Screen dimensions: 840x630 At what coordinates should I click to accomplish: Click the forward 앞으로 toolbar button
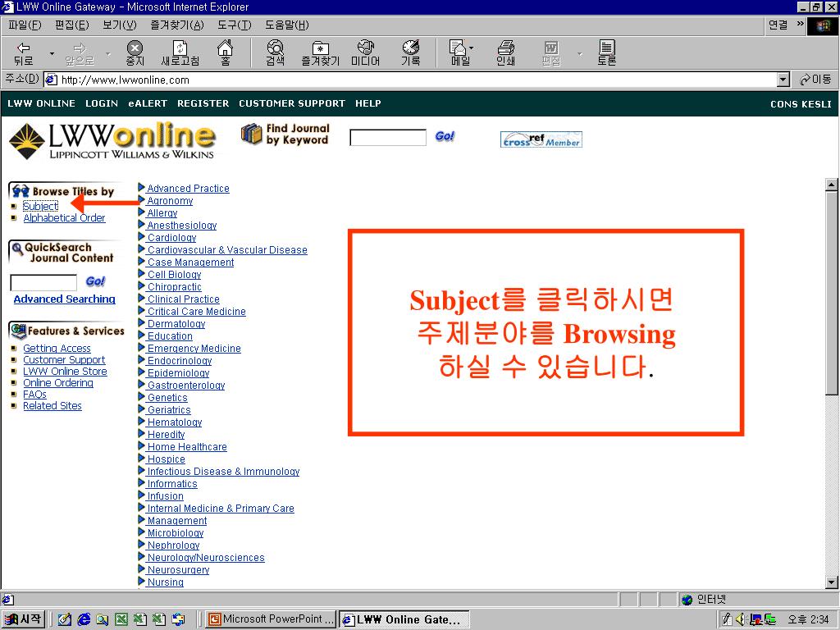[x=80, y=53]
